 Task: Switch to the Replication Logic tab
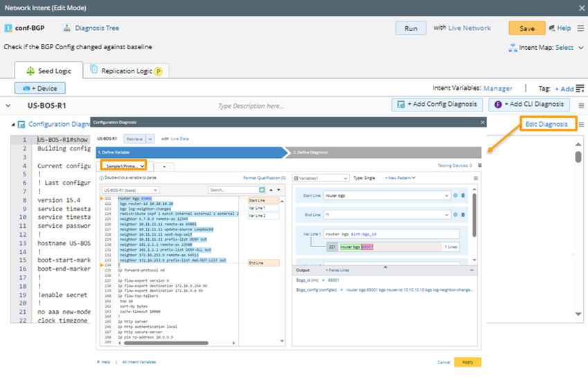coord(125,71)
